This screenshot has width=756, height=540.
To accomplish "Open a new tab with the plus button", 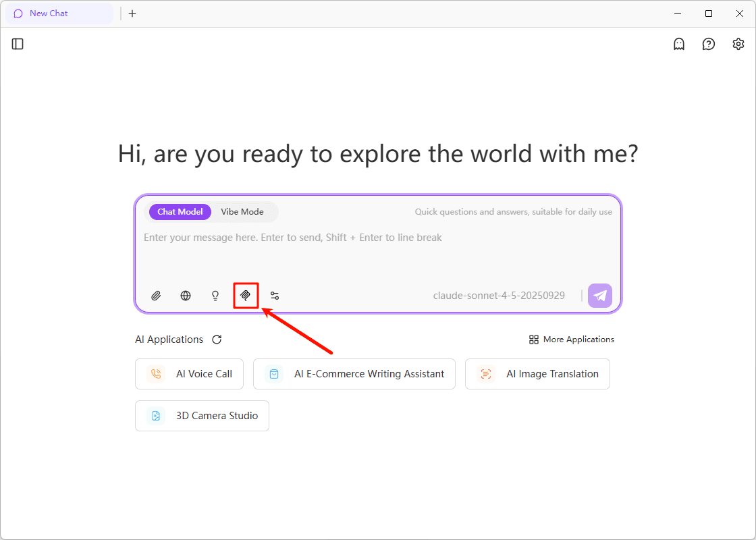I will (132, 13).
